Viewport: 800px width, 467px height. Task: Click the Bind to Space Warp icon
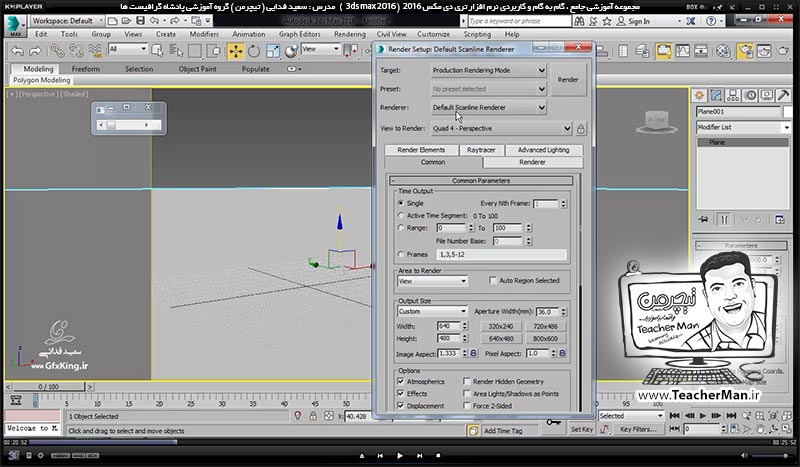coord(95,51)
